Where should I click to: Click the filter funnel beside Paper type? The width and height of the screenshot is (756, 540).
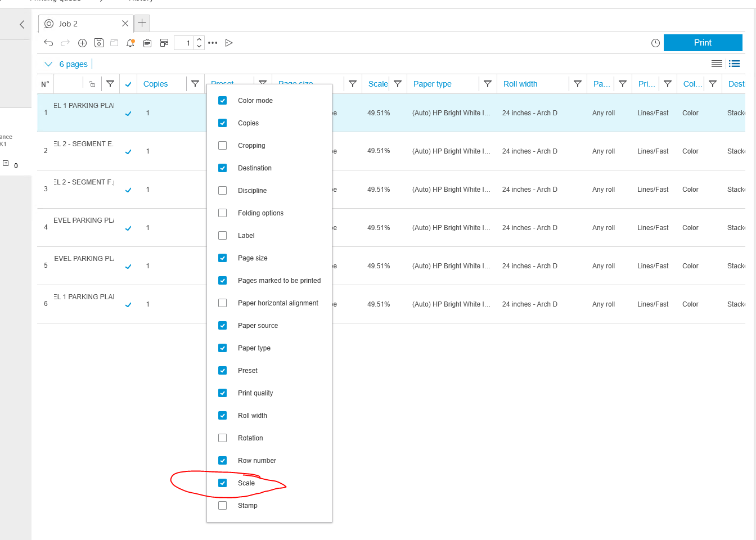point(488,84)
